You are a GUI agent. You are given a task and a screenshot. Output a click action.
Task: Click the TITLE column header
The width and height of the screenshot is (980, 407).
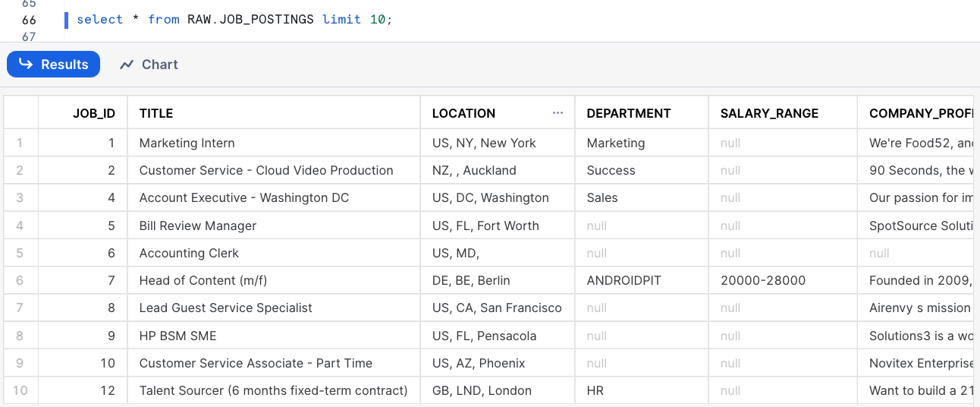tap(156, 113)
